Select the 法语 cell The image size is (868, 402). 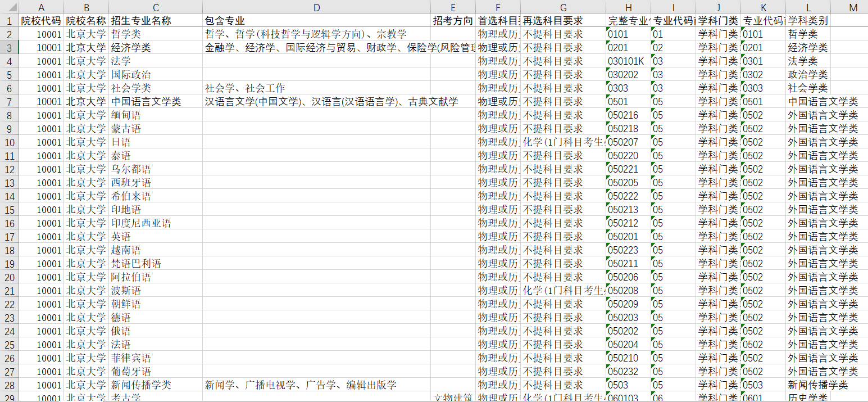156,345
